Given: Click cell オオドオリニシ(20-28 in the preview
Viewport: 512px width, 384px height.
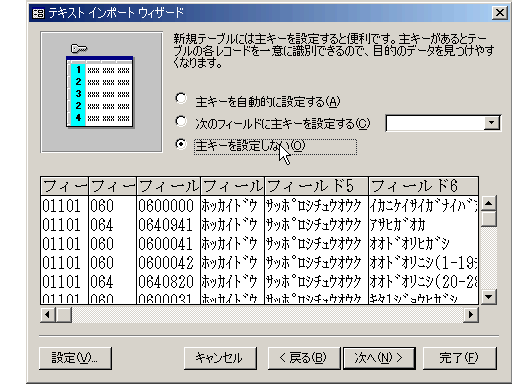Looking at the screenshot, I should (423, 282).
